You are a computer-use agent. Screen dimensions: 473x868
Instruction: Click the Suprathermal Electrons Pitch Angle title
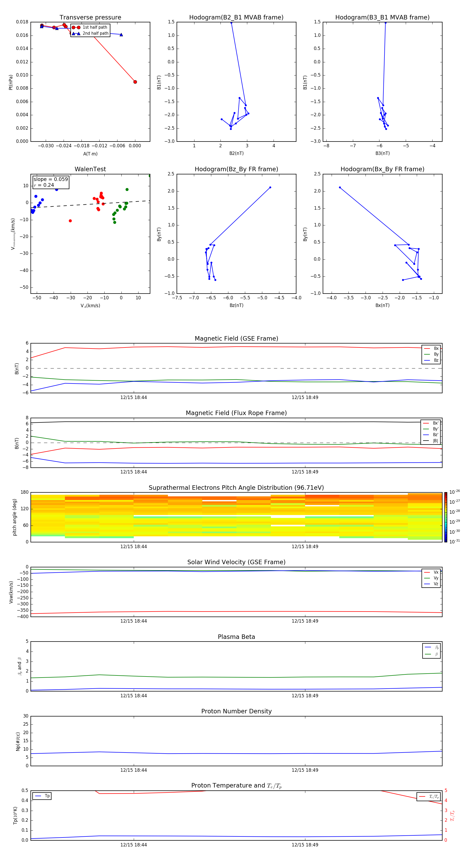coord(236,488)
